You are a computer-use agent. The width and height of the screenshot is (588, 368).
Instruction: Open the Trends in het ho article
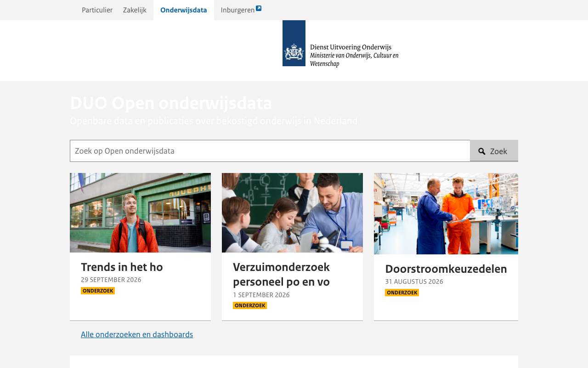tap(122, 267)
